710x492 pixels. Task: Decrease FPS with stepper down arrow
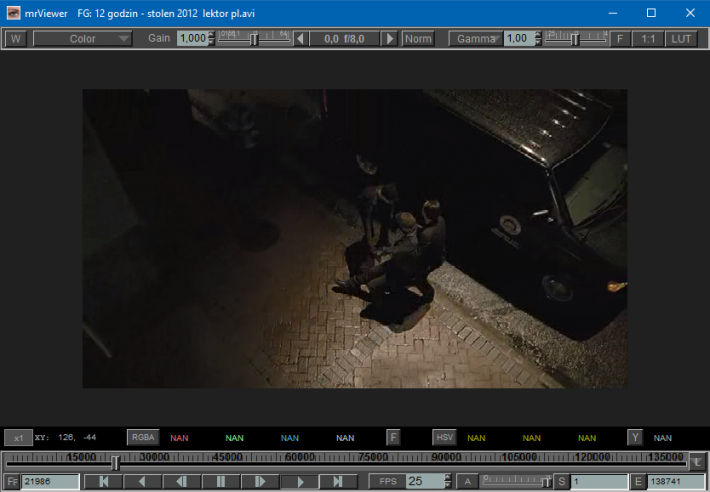coord(448,485)
